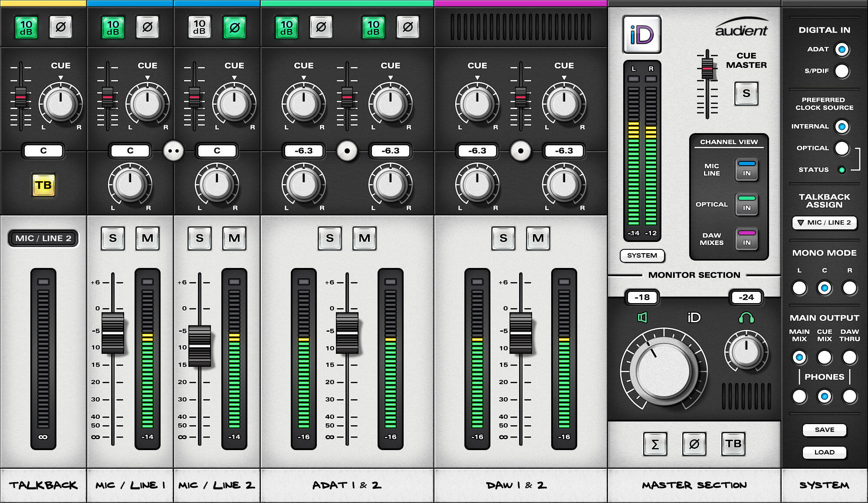868x503 pixels.
Task: Click the Mic/Line 2 channel fader handle
Action: pos(200,346)
